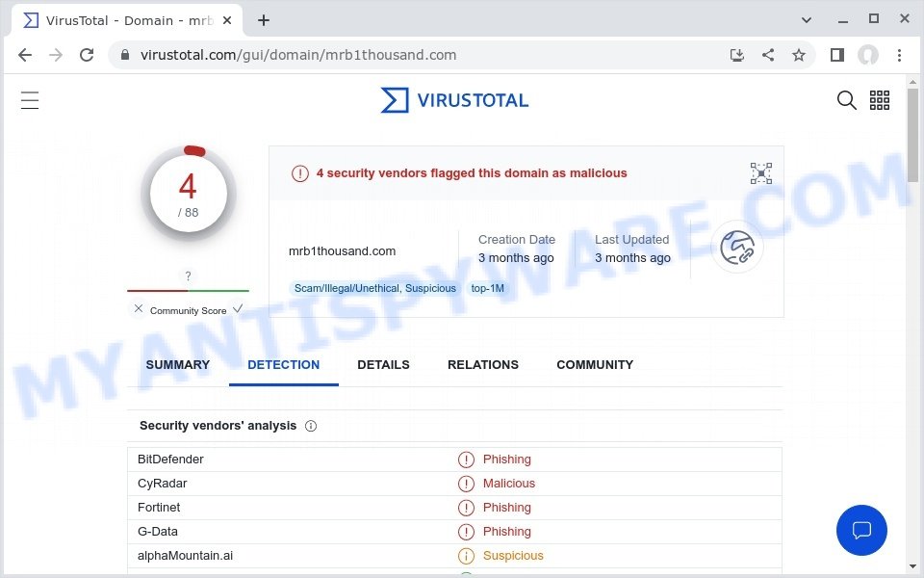This screenshot has height=578, width=924.
Task: Switch to the SUMMARY tab
Action: 177,365
